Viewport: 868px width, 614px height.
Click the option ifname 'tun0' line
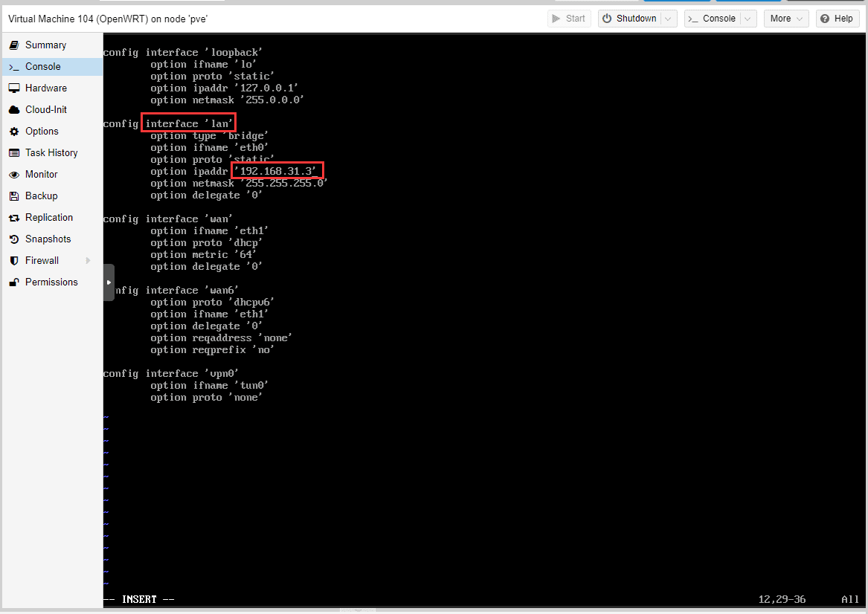[209, 386]
